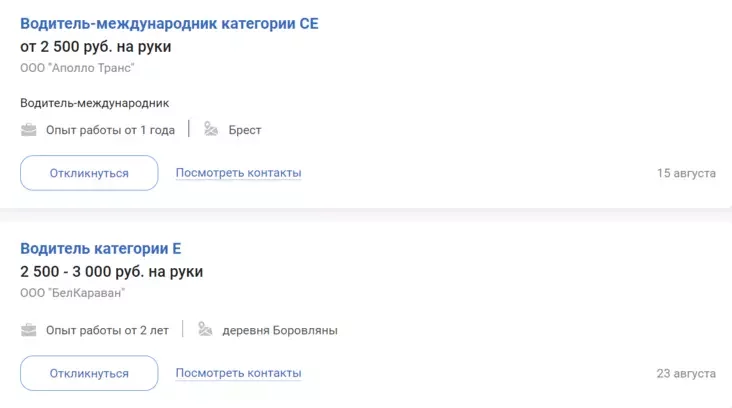The width and height of the screenshot is (732, 408).
Task: Open the Водитель категории Е vacancy title
Action: point(100,248)
